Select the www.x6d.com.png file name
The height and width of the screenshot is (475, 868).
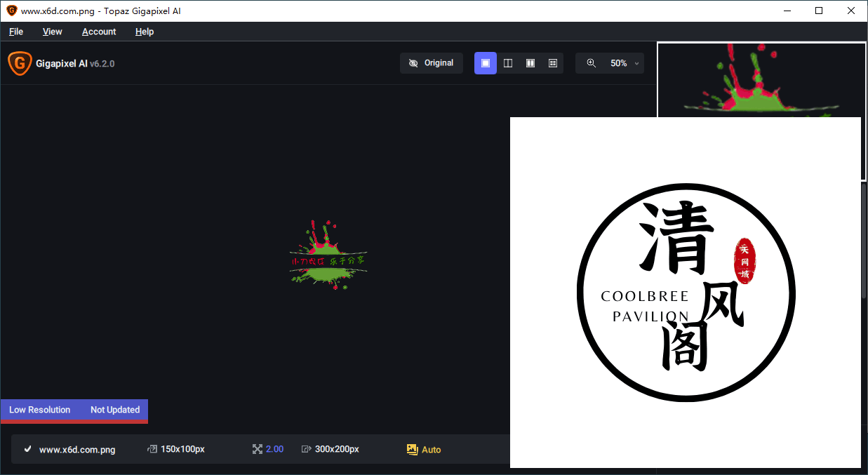(77, 450)
